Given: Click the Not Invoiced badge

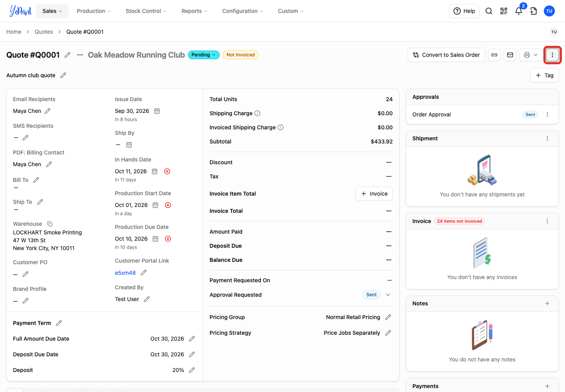Looking at the screenshot, I should pos(241,55).
